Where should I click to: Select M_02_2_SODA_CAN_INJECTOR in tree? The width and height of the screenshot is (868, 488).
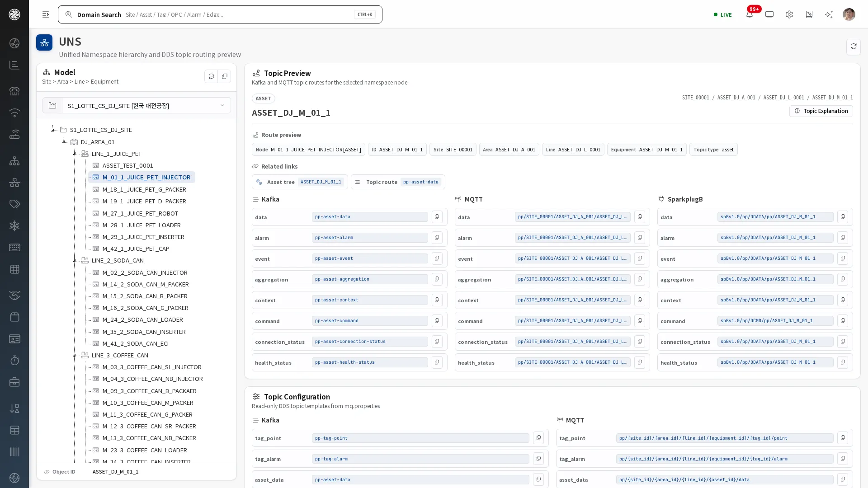(145, 272)
